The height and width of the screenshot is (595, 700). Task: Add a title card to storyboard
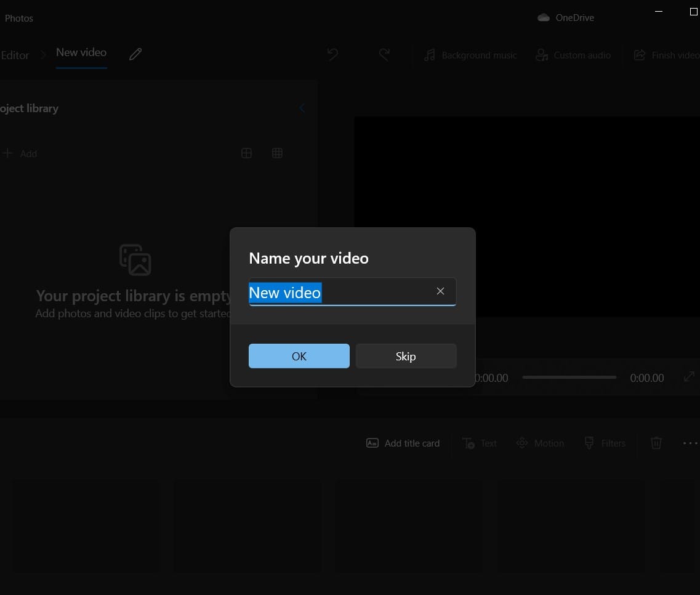coord(403,443)
